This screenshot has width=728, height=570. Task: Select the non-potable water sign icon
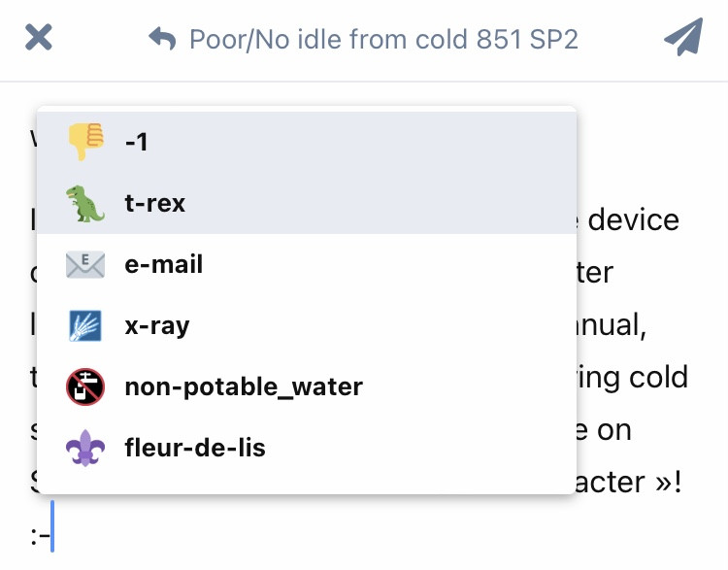(85, 387)
